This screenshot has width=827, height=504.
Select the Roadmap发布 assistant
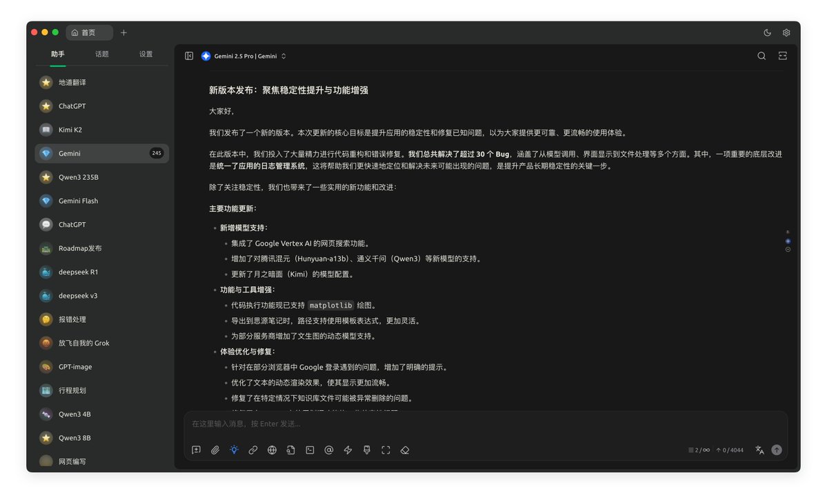102,248
